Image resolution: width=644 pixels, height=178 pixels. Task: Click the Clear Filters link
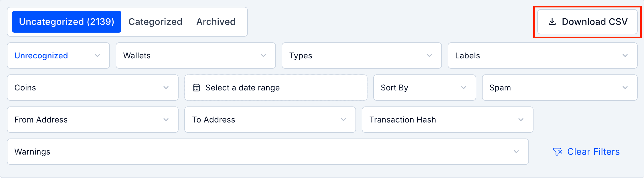593,152
